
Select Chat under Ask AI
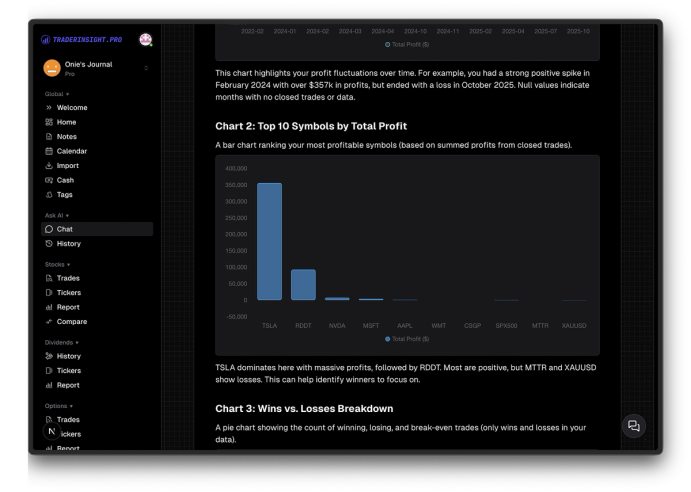point(97,229)
